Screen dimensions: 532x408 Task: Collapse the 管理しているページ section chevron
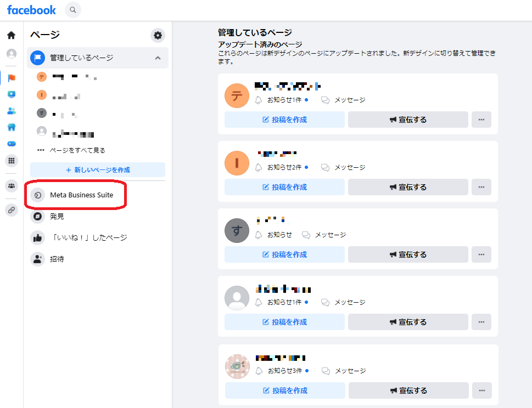click(x=158, y=58)
